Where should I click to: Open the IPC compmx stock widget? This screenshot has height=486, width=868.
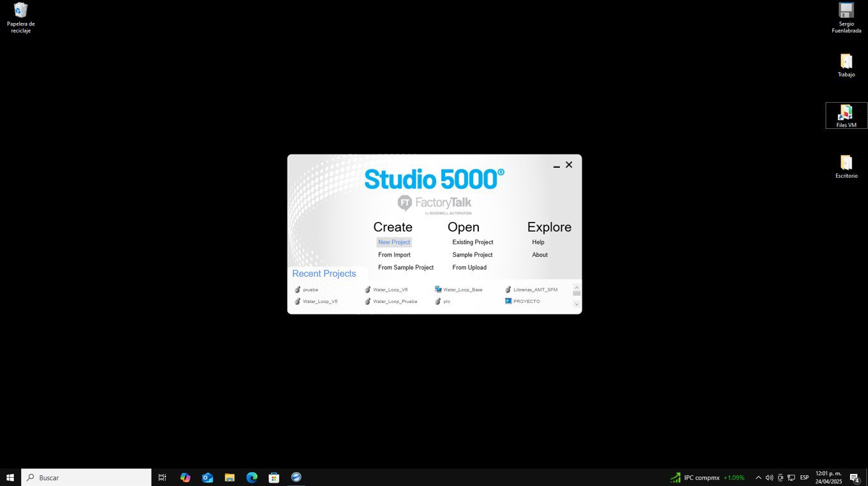pyautogui.click(x=707, y=477)
